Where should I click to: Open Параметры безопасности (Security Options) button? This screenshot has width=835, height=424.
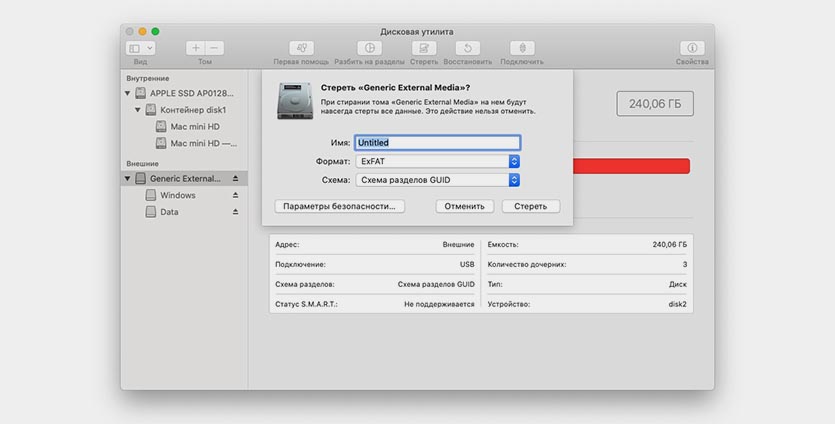pyautogui.click(x=339, y=206)
